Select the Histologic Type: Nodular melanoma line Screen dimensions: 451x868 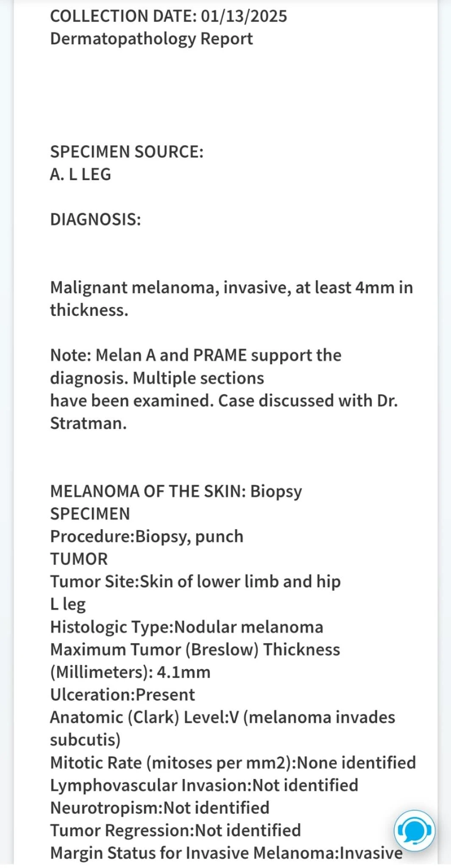pos(187,627)
